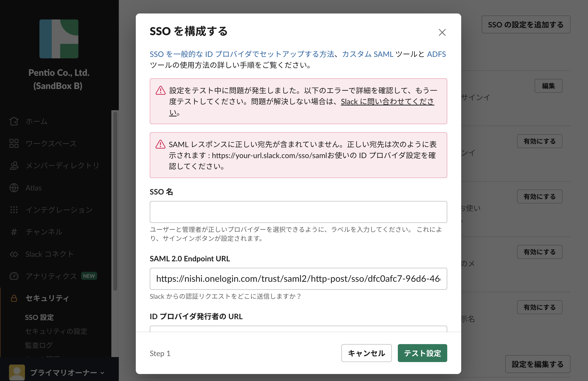588x381 pixels.
Task: Expand the プライマリオーナー dropdown chevron
Action: [102, 373]
